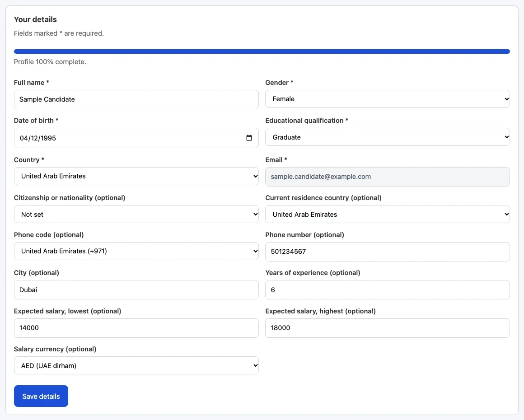
Task: Click 'Years of experience (optional)' label
Action: pos(313,273)
